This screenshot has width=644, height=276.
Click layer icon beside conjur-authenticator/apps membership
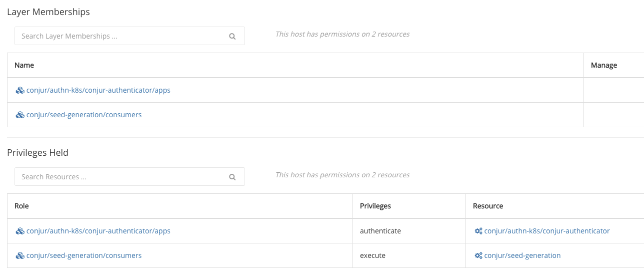click(20, 90)
